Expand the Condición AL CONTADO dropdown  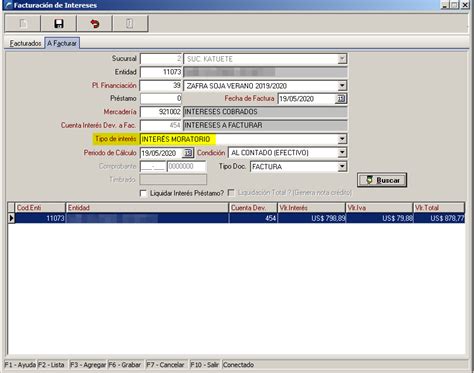tap(342, 153)
